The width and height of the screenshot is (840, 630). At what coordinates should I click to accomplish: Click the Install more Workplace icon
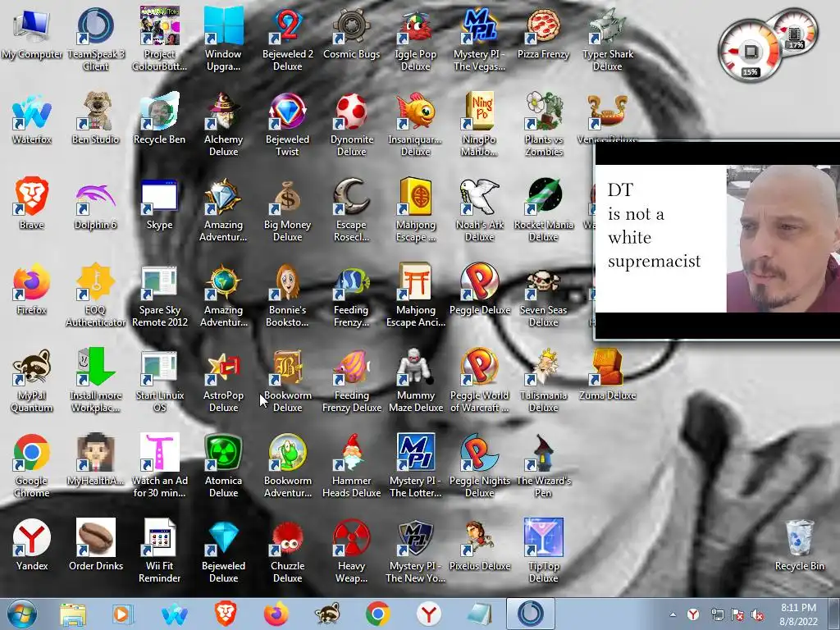[x=95, y=381]
